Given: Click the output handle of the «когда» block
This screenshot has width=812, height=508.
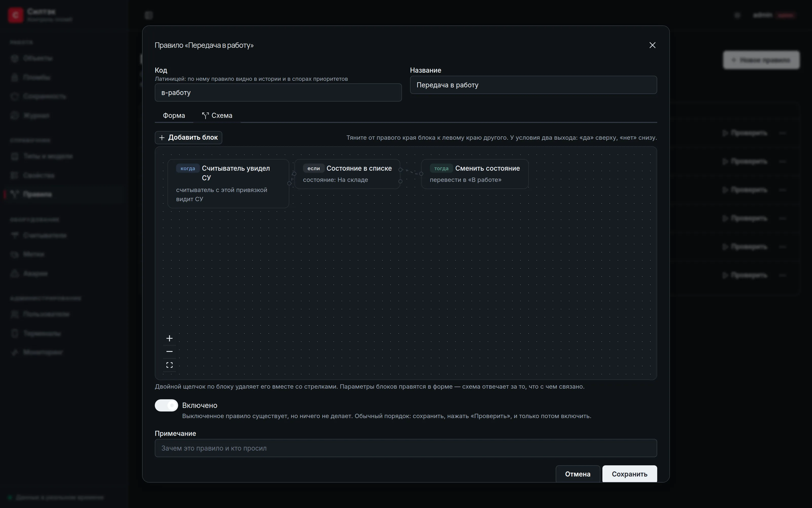Looking at the screenshot, I should click(x=289, y=183).
